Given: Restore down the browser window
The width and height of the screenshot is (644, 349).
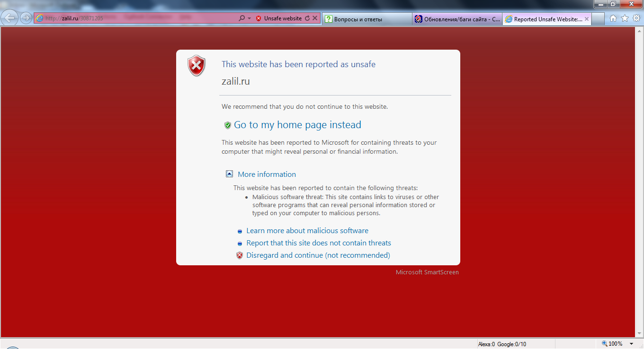Looking at the screenshot, I should [613, 4].
